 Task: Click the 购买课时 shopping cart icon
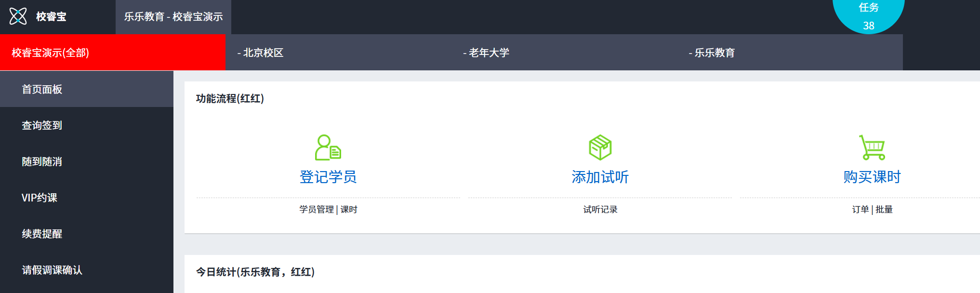coord(872,147)
